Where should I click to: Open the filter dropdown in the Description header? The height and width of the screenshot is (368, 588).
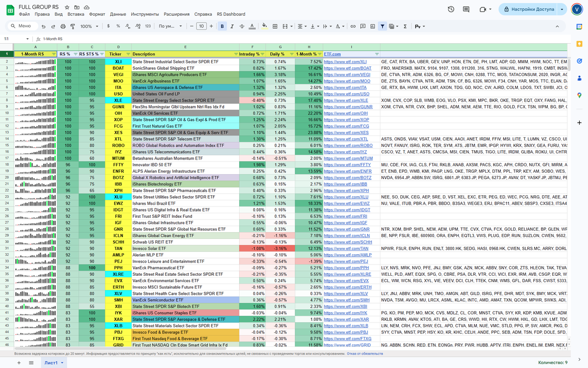tap(236, 54)
